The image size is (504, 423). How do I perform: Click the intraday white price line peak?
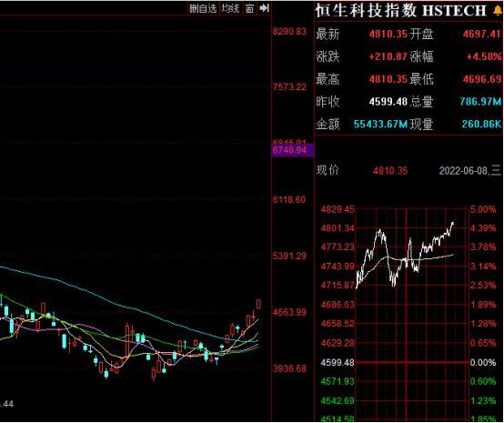coord(453,223)
